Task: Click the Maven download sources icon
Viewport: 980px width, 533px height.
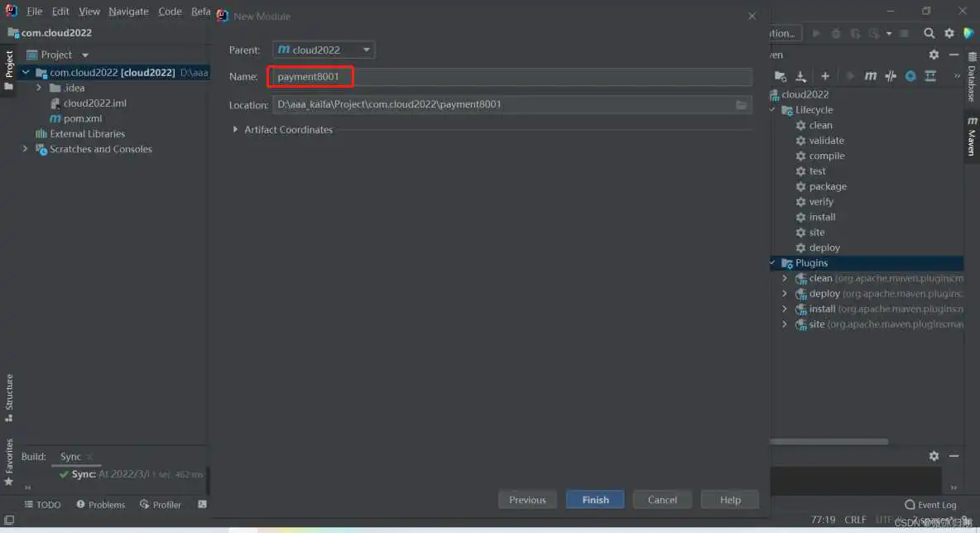Action: click(x=800, y=76)
